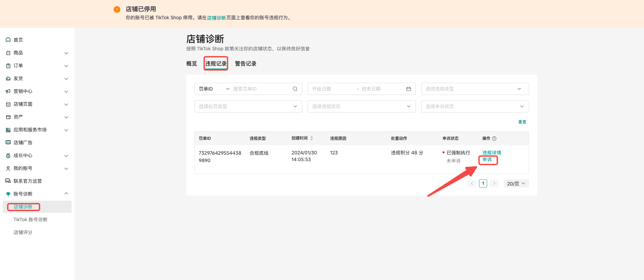Click the 申诉 appeal link
Image resolution: width=644 pixels, height=280 pixels.
(x=487, y=160)
